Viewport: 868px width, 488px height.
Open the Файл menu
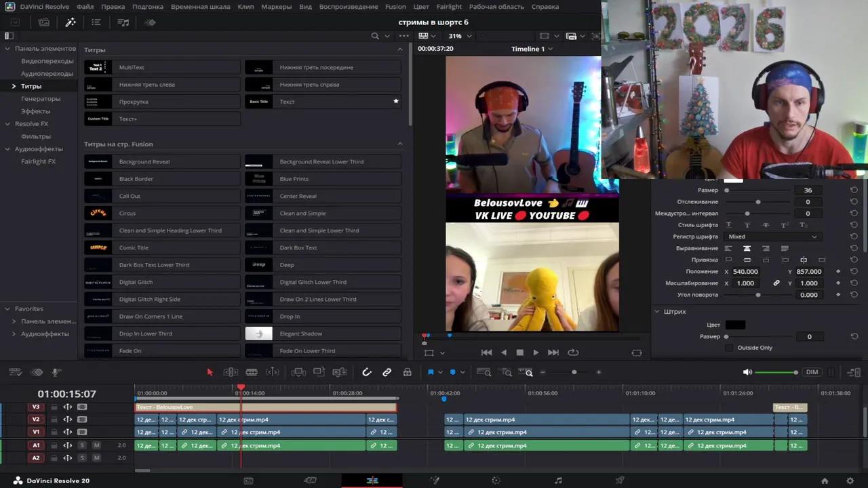click(x=85, y=6)
